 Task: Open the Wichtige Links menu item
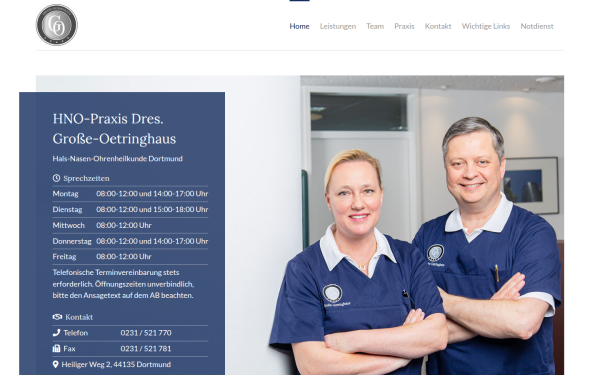[x=486, y=26]
